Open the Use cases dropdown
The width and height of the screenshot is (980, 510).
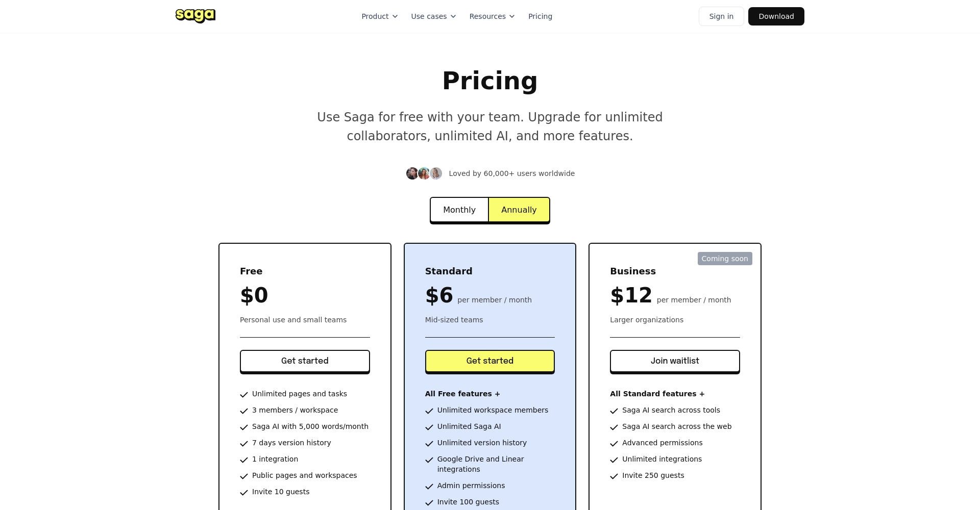pyautogui.click(x=433, y=16)
